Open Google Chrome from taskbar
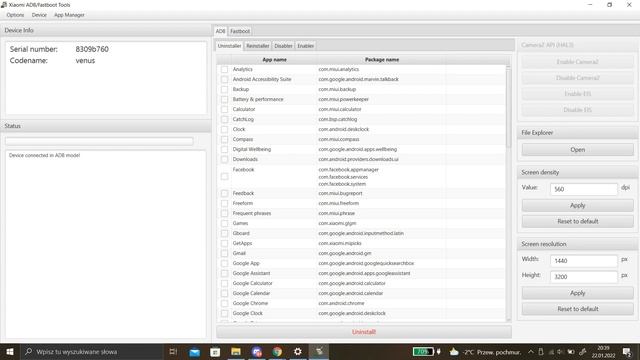 click(277, 351)
